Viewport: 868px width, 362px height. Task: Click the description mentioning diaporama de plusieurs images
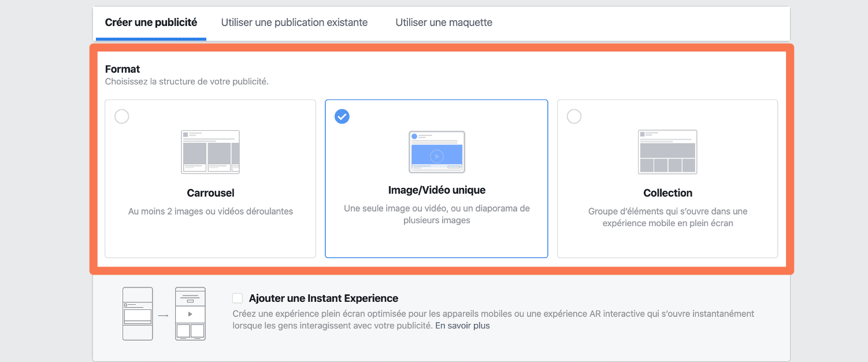point(436,214)
